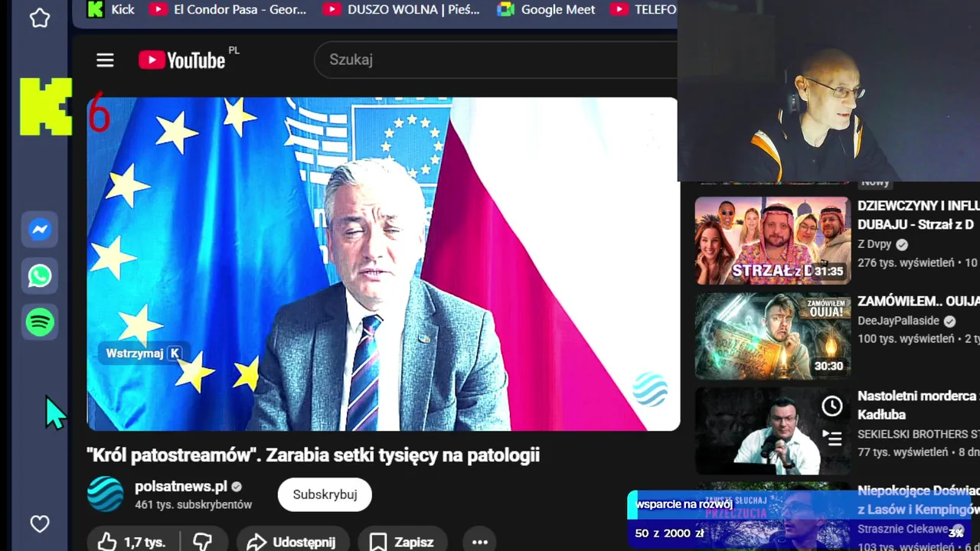Screen dimensions: 980x551
Task: Click the 461 tys. subskrybentów text
Action: point(193,505)
